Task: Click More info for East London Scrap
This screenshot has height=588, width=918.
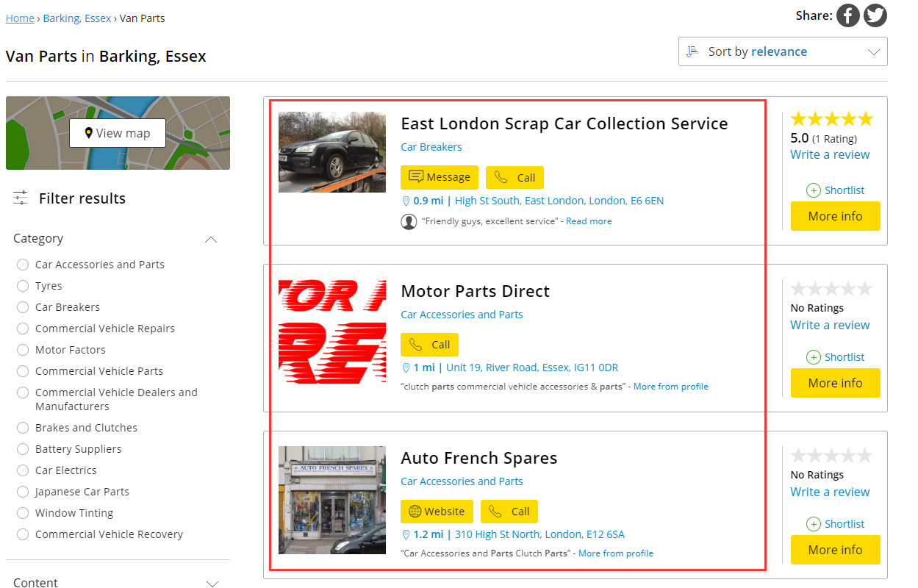Action: 835,216
